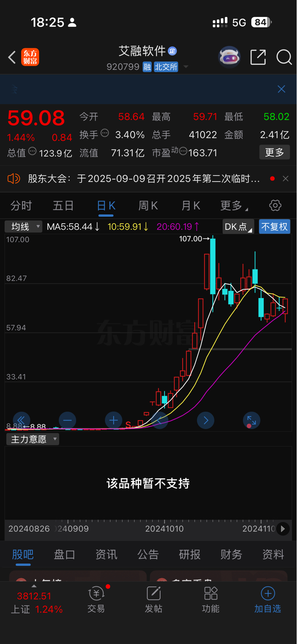Close the blue banner ad
This screenshot has height=644, width=297.
(282, 89)
